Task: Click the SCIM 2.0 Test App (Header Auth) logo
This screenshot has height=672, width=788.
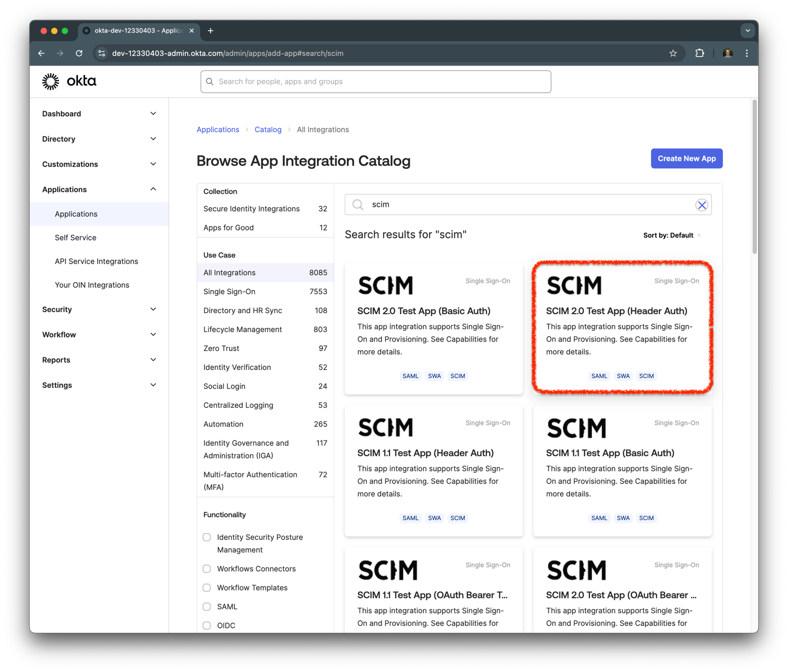Action: pyautogui.click(x=575, y=285)
